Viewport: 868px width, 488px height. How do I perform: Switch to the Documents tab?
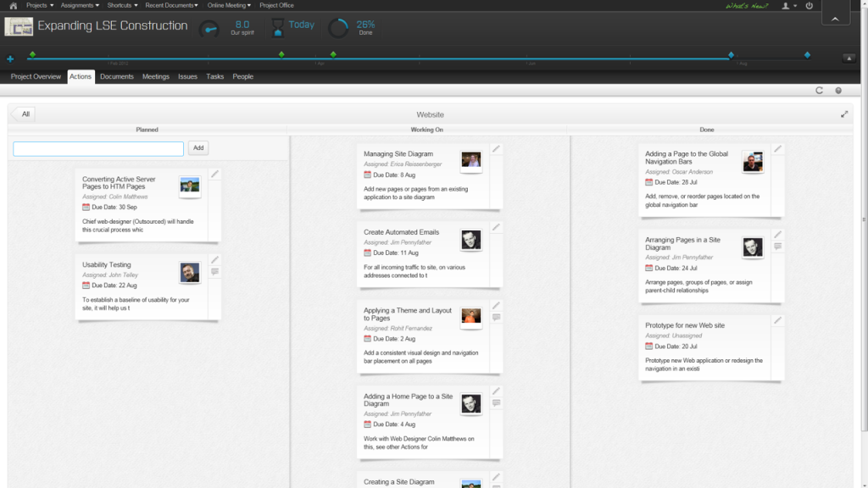117,77
